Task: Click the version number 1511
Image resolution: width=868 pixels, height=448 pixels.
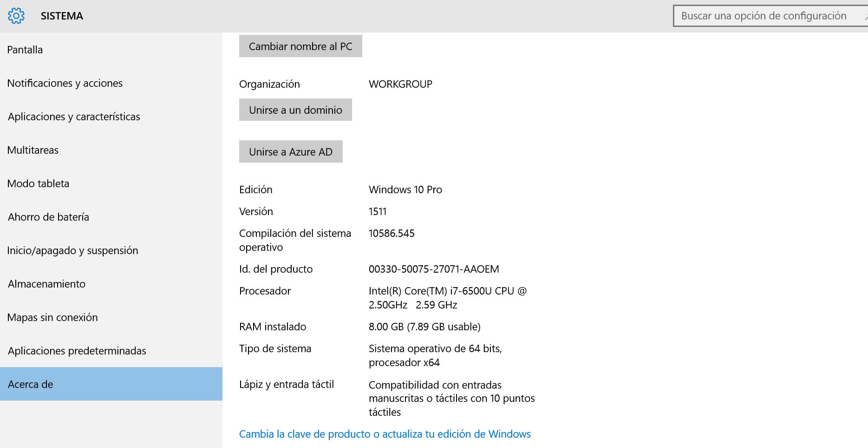Action: tap(378, 211)
